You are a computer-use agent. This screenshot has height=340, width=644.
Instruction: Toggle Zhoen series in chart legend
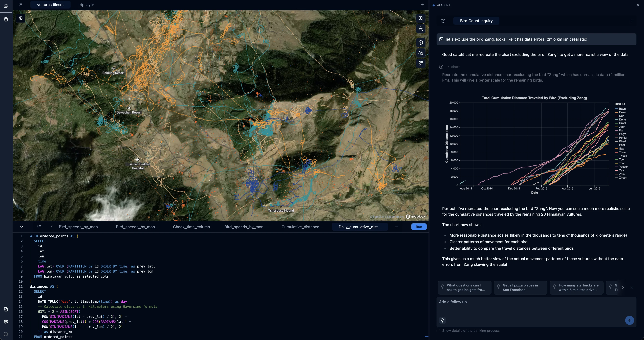pyautogui.click(x=621, y=178)
